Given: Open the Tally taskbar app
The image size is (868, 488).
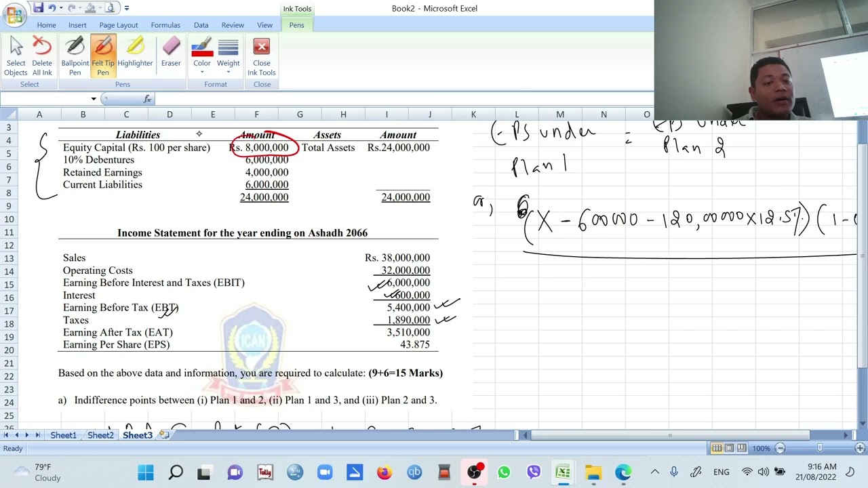Looking at the screenshot, I should pos(265,472).
